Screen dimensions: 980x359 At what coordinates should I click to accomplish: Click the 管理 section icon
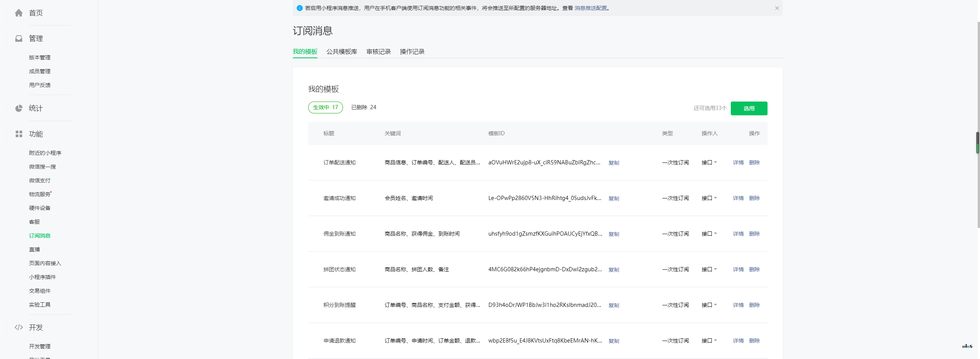(19, 38)
